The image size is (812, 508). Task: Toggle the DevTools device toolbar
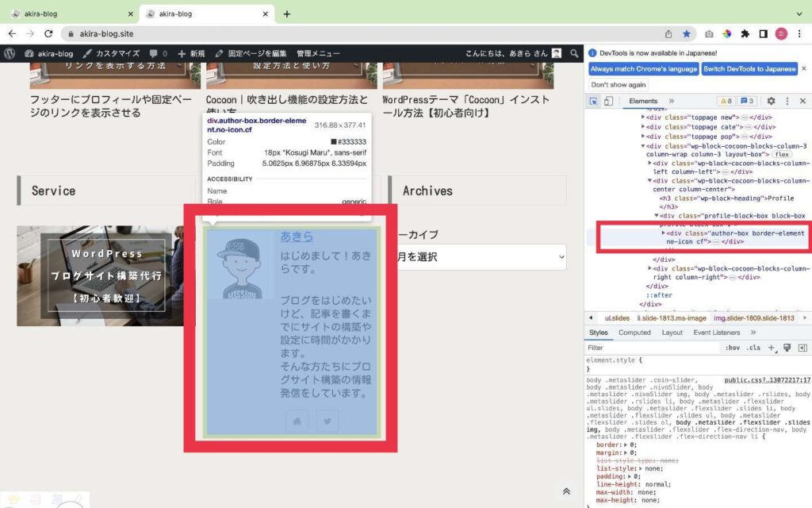pos(608,101)
